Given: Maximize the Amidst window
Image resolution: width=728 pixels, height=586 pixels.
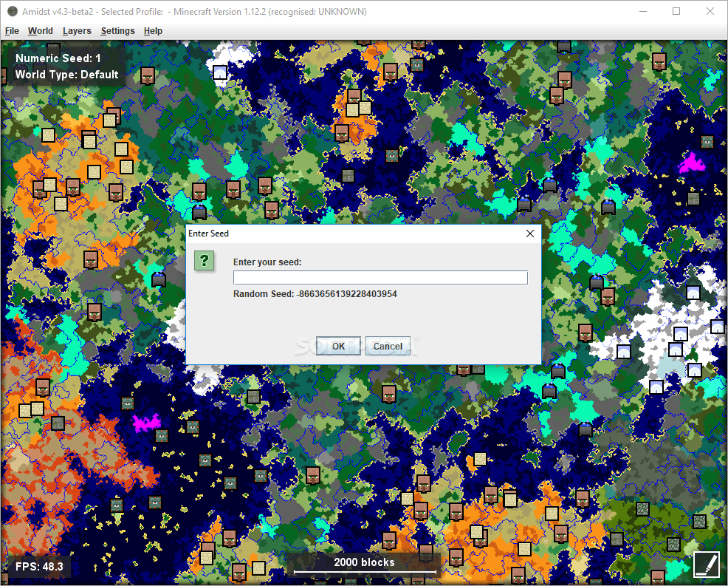Looking at the screenshot, I should [x=676, y=11].
